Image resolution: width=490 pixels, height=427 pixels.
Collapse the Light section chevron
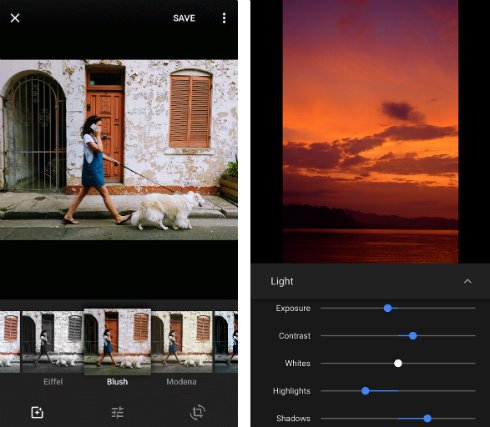pyautogui.click(x=468, y=281)
